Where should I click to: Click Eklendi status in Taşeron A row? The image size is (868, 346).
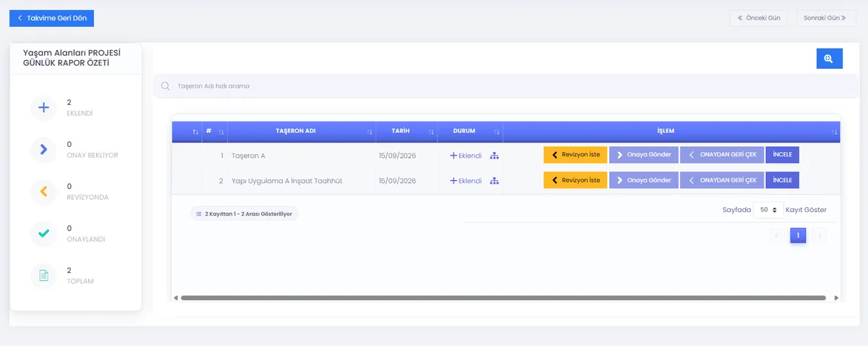tap(466, 156)
